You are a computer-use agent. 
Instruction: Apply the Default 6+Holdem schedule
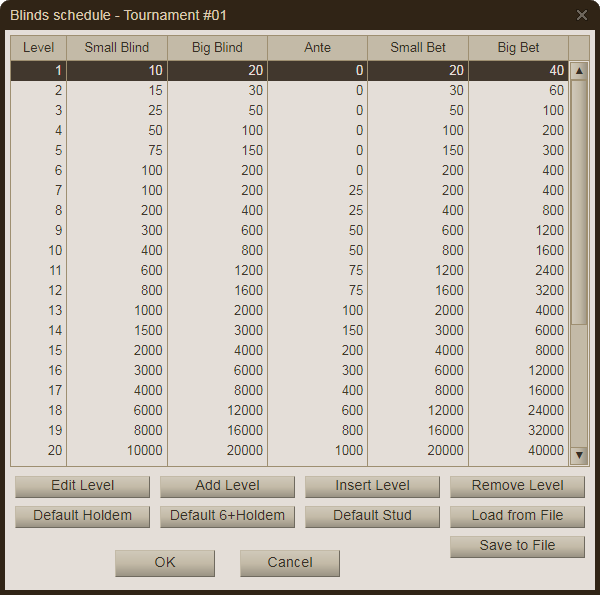pos(227,516)
